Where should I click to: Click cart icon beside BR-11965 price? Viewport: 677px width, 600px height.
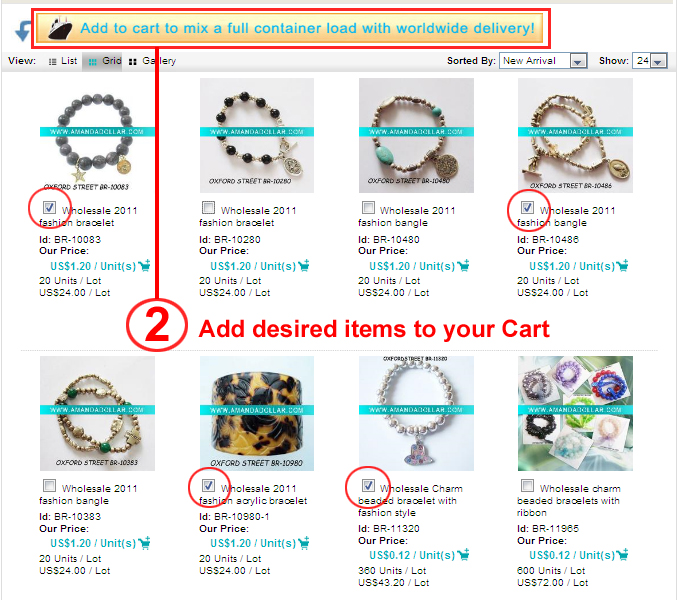622,554
